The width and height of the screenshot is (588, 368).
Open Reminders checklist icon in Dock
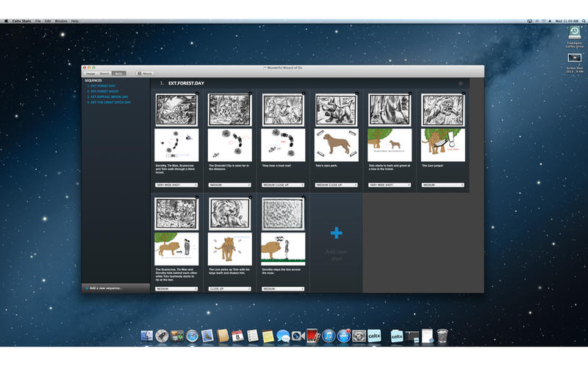(x=253, y=336)
